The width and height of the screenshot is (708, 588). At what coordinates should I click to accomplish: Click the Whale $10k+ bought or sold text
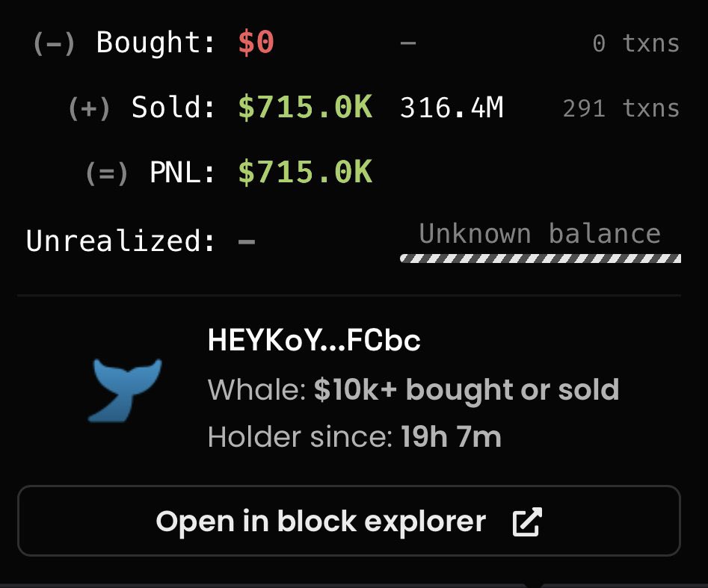[x=413, y=389]
